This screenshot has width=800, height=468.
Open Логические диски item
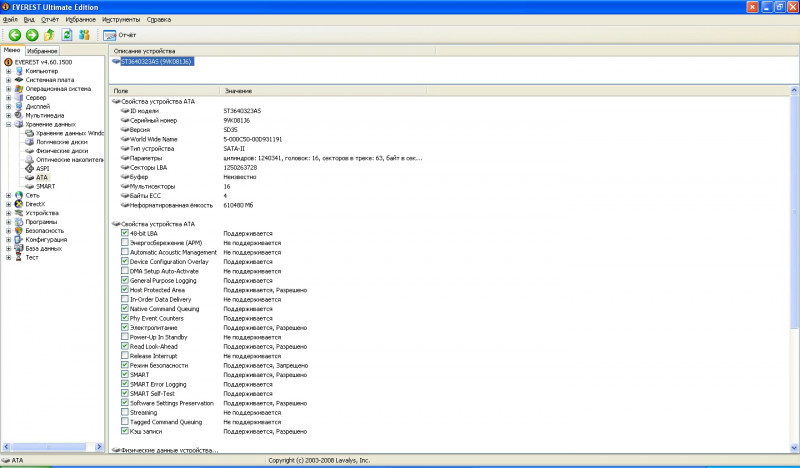click(62, 142)
